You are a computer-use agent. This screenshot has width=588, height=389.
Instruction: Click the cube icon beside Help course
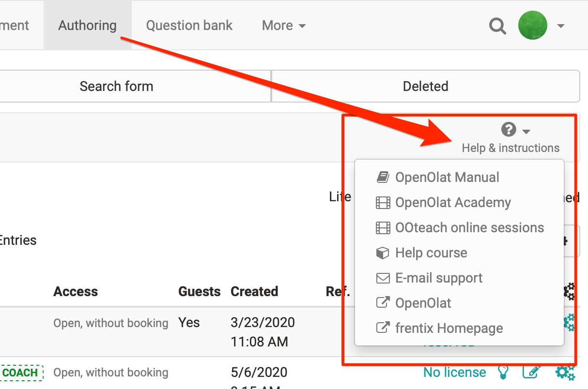pos(383,253)
